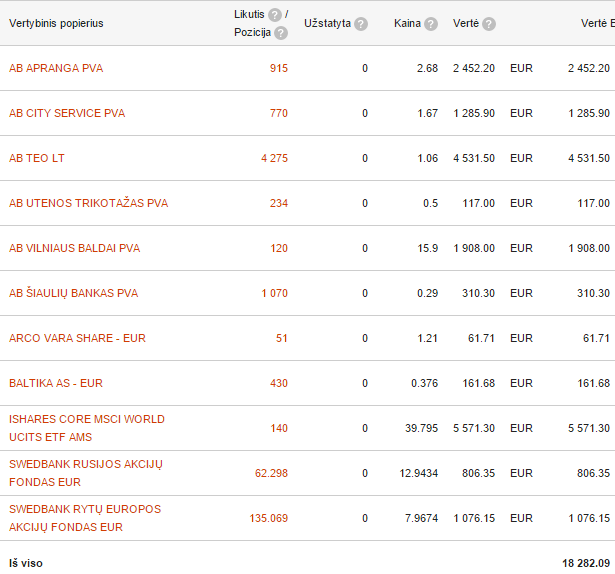
Task: Open AB CITY SERVICE PVA link
Action: [x=67, y=113]
